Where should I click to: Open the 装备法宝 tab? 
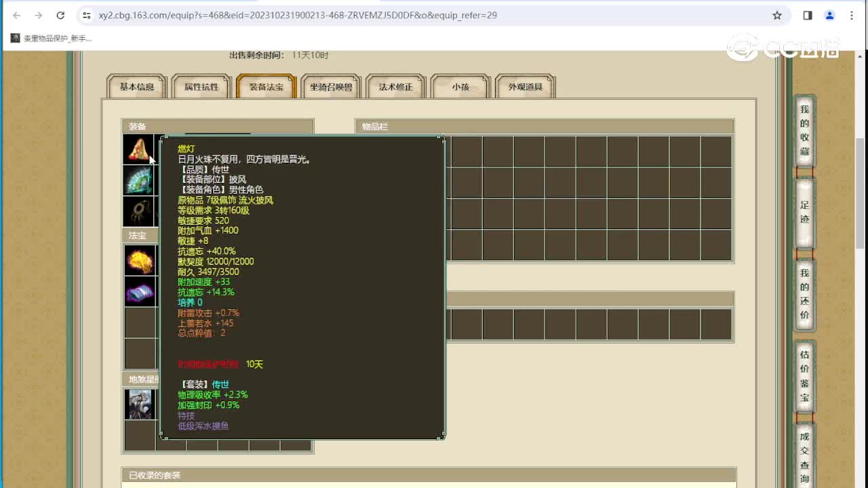click(x=267, y=87)
